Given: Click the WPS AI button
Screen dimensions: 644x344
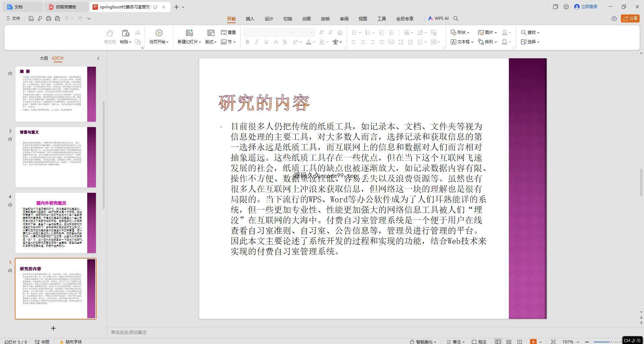Looking at the screenshot, I should (438, 18).
